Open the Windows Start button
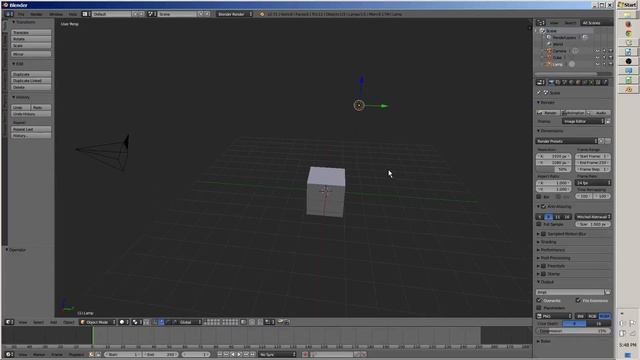Screen dimensions: 640x360 tap(628, 5)
